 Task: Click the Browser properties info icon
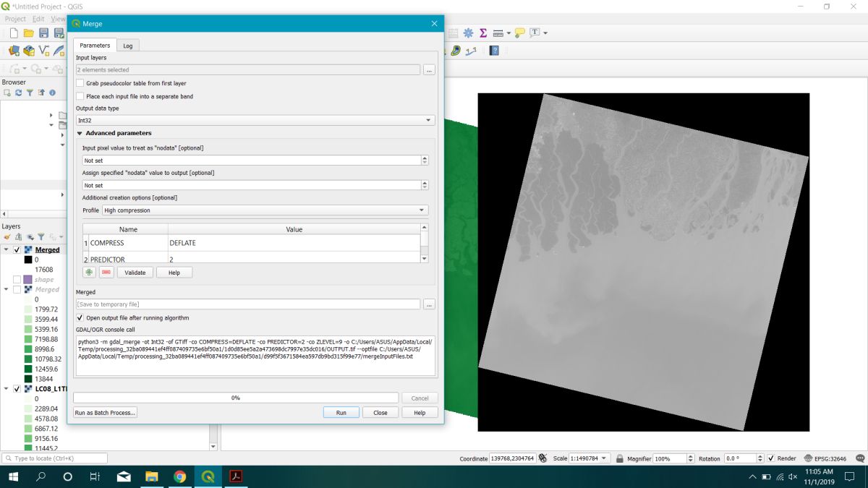[52, 93]
